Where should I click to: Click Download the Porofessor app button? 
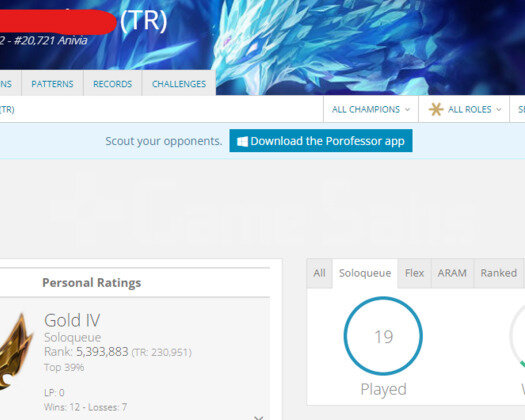point(321,141)
